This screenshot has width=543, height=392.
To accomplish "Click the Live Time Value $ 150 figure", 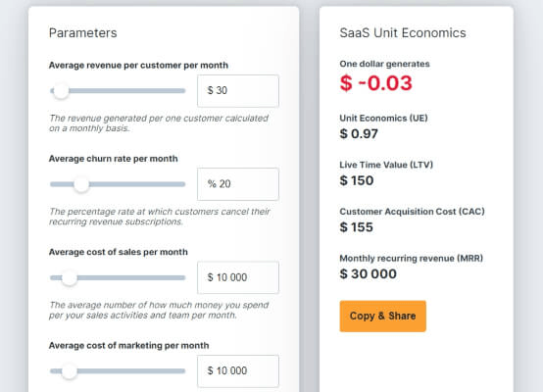I will (x=357, y=180).
